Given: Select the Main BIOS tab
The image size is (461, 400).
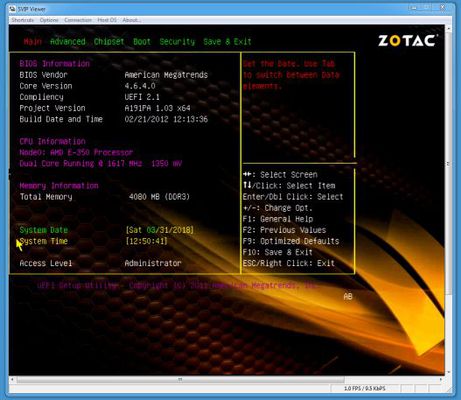Looking at the screenshot, I should click(33, 42).
